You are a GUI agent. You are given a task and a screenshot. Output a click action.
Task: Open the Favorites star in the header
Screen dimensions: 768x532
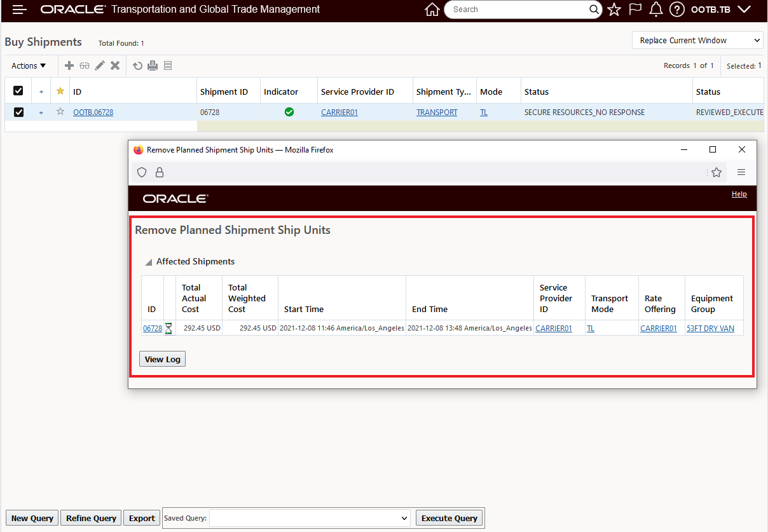coord(614,10)
